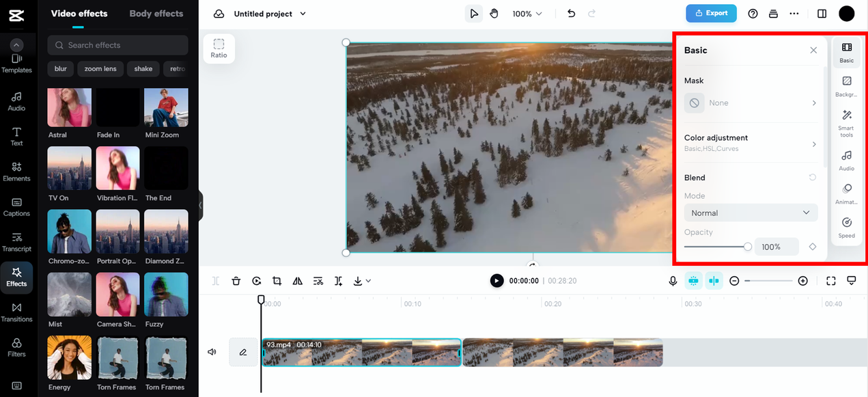Undo the last action

[x=572, y=14]
